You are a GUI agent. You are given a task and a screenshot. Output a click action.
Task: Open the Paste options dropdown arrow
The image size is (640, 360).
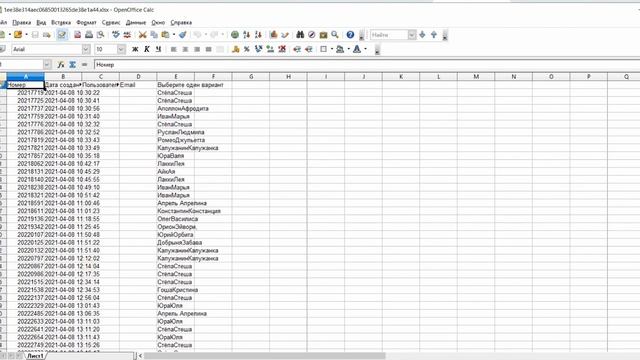[x=174, y=35]
